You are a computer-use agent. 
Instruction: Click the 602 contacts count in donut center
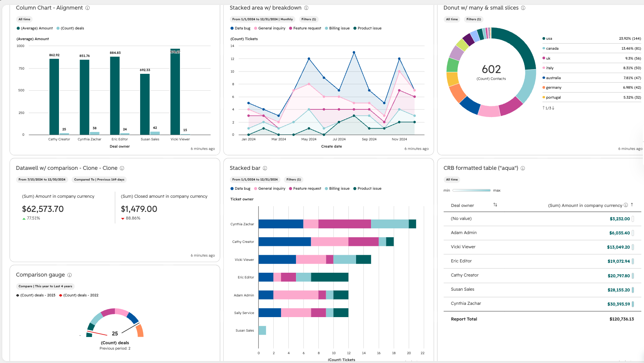(x=491, y=69)
